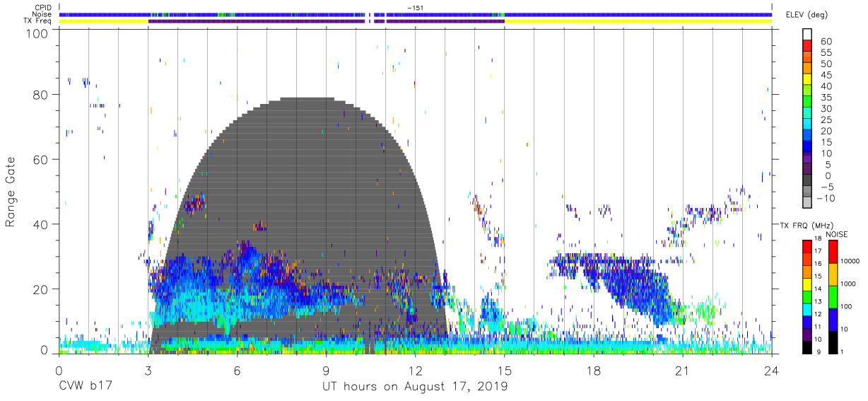868x401 pixels.
Task: Click the 21 tick on the UT hours axis
Action: [682, 371]
